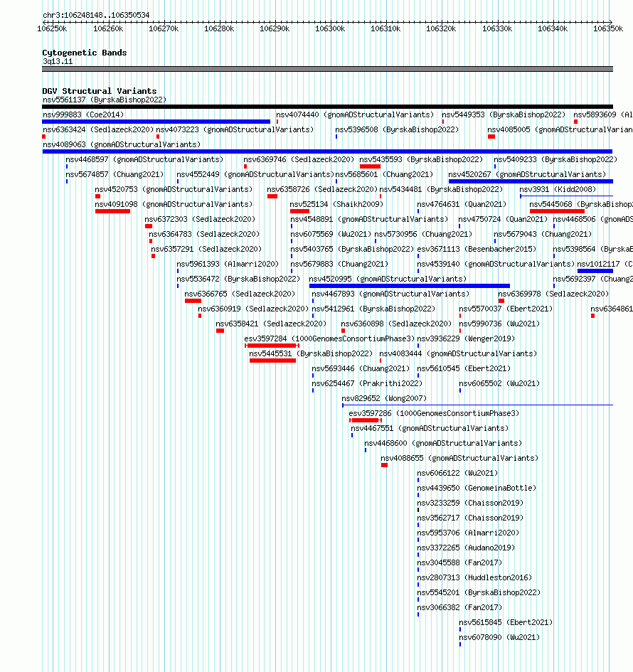Screen dimensions: 633x672
Task: Click the red nsv5435593 variant bar
Action: point(371,166)
